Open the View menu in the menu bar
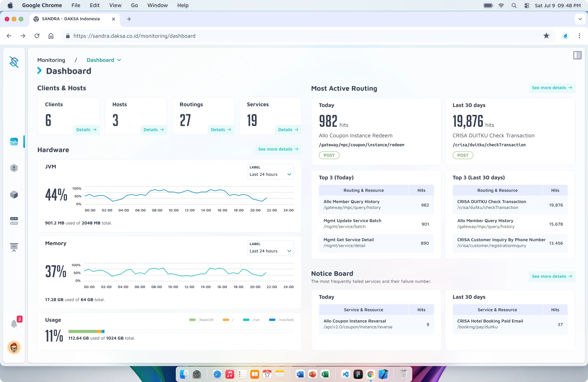 (x=115, y=5)
